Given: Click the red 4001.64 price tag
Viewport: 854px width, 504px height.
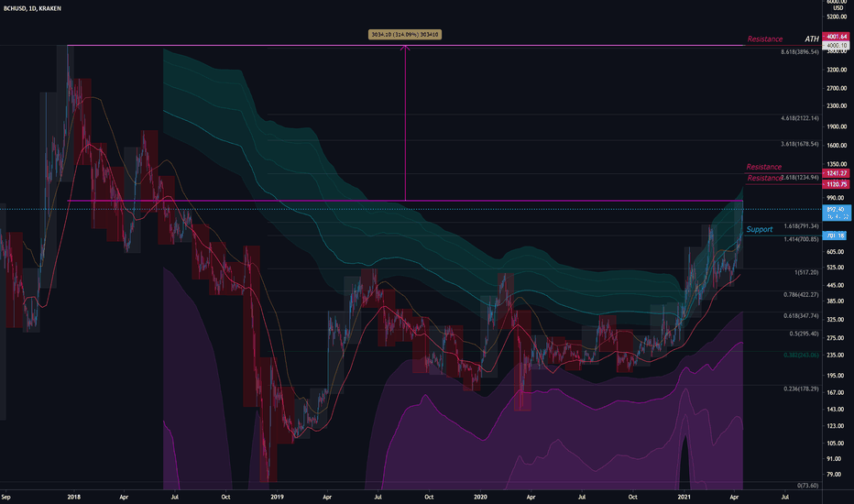Looking at the screenshot, I should tap(837, 37).
